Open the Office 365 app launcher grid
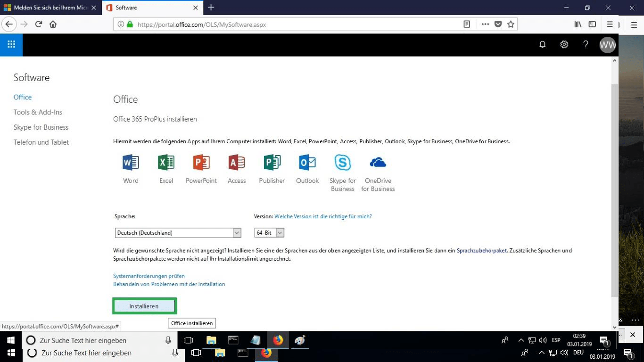 tap(11, 44)
